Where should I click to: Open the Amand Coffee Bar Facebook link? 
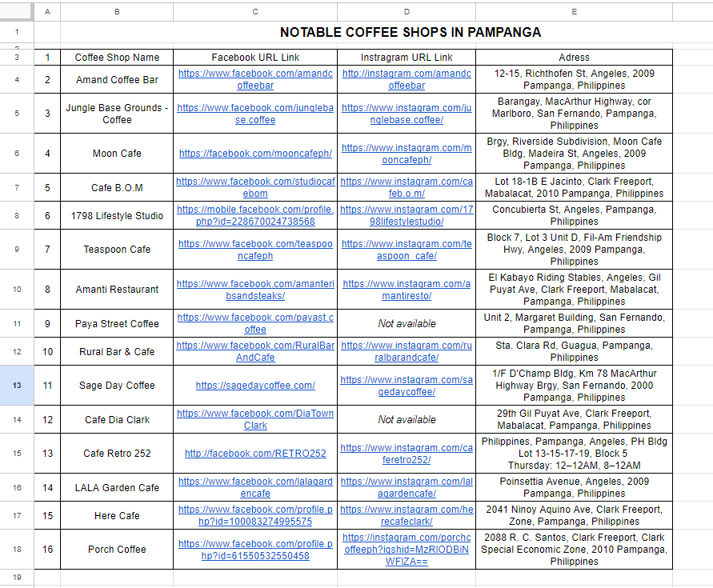point(255,79)
